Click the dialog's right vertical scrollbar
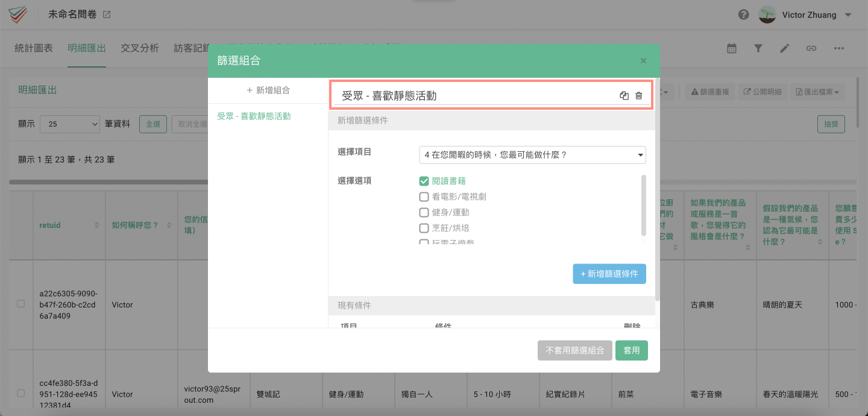Image resolution: width=868 pixels, height=416 pixels. point(658,189)
